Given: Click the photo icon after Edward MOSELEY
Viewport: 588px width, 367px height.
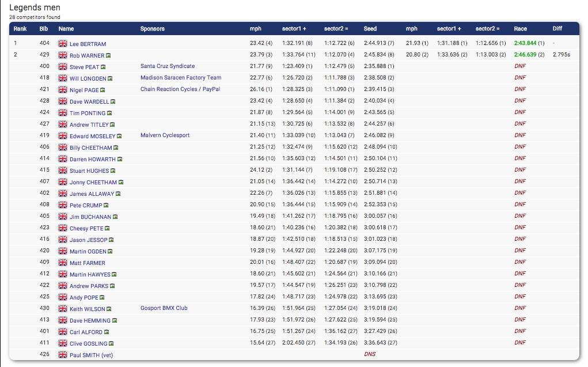Looking at the screenshot, I should [119, 137].
